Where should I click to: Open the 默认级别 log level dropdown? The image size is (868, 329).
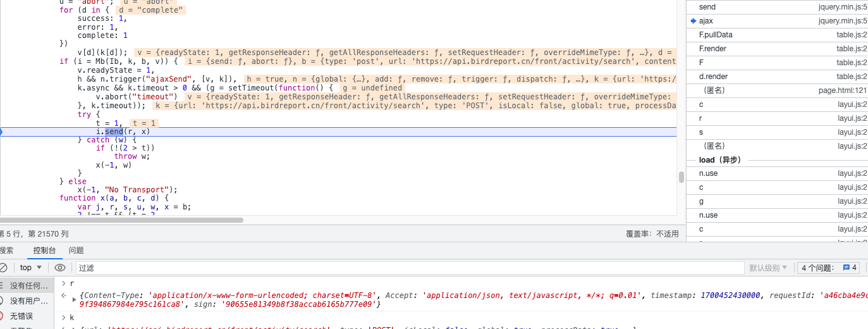pyautogui.click(x=767, y=268)
